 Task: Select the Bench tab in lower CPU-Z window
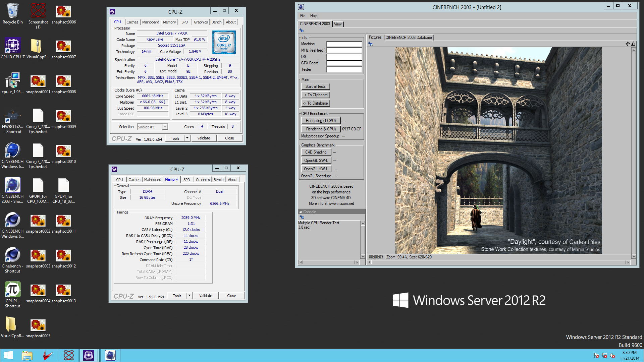coord(219,180)
